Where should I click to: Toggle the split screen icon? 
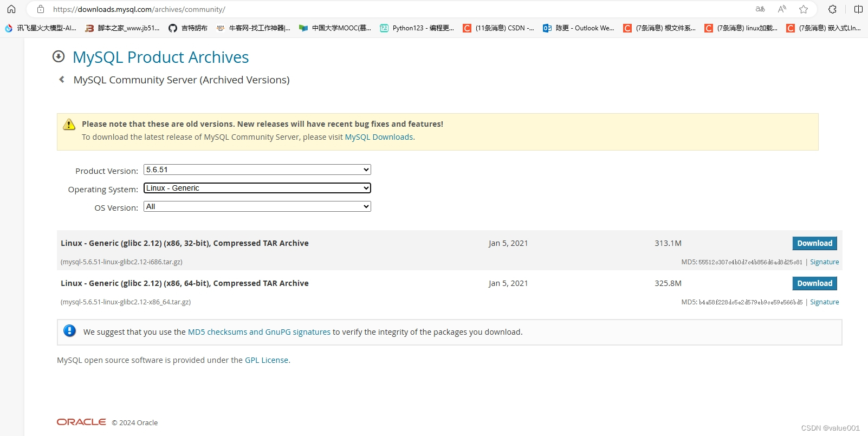858,9
